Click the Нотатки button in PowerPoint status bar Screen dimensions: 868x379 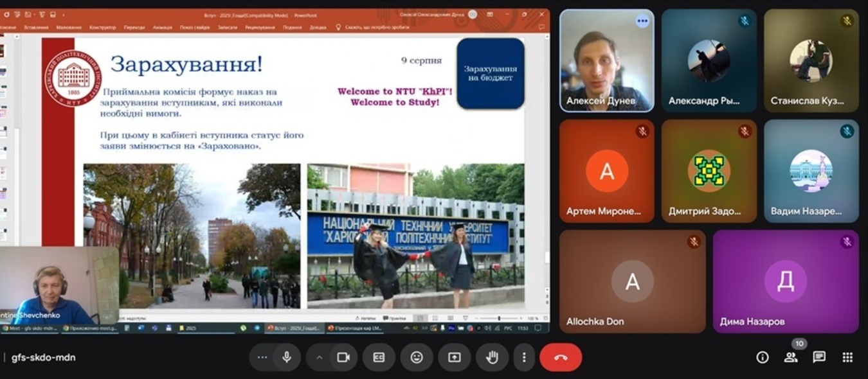365,318
